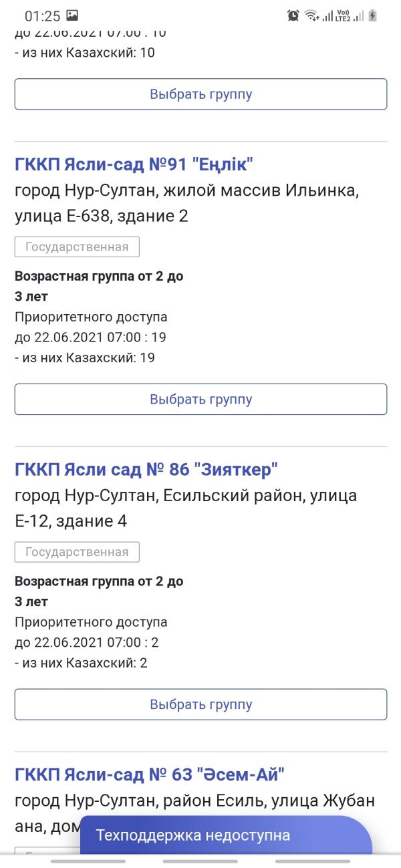This screenshot has height=868, width=401.
Task: Tap Государственная tag under Еңлік
Action: point(77,247)
